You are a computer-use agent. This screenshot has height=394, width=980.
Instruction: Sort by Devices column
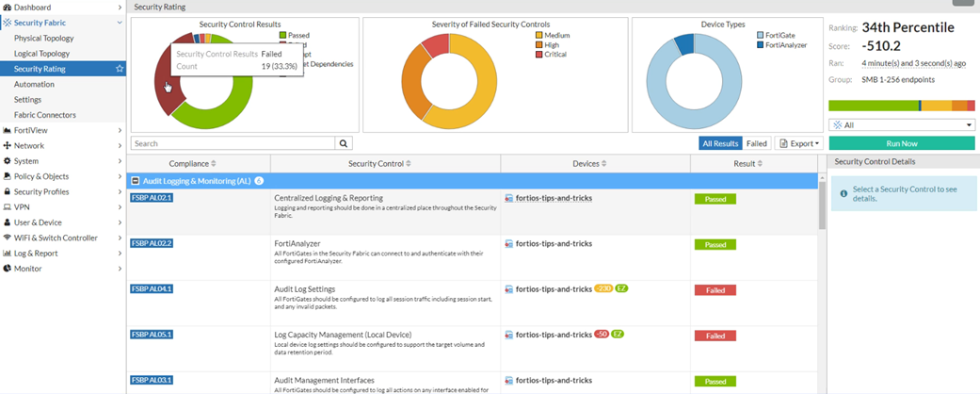coord(589,164)
